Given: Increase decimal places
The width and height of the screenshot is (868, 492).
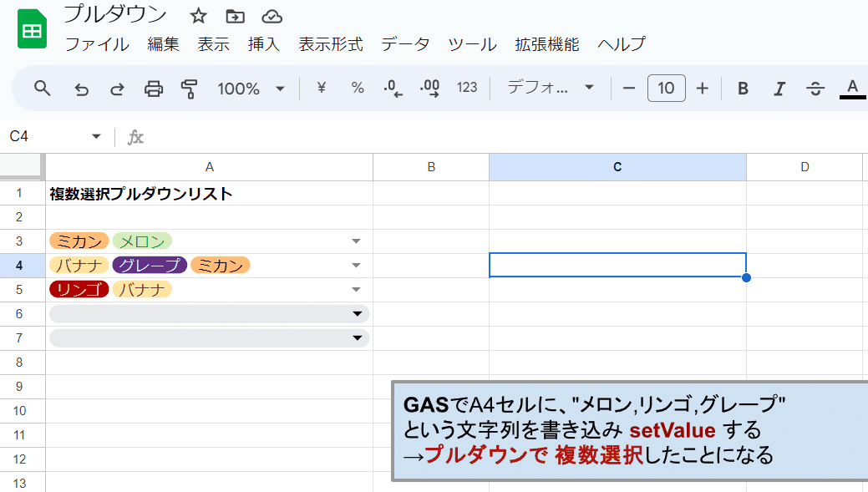Looking at the screenshot, I should tap(429, 89).
